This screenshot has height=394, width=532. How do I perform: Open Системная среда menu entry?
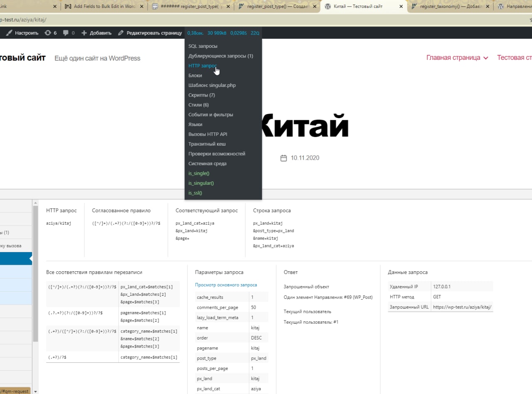click(207, 164)
